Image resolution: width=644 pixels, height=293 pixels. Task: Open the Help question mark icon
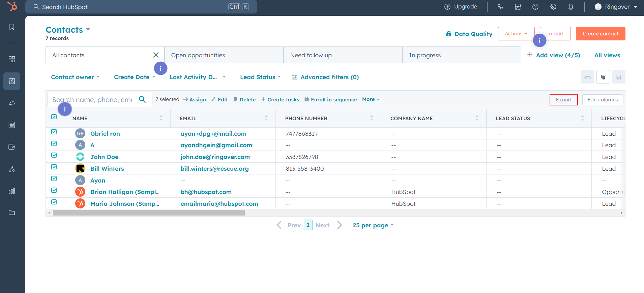pyautogui.click(x=535, y=7)
